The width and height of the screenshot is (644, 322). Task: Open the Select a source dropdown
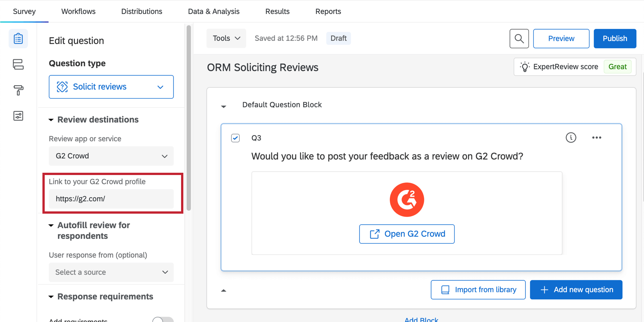tap(111, 272)
